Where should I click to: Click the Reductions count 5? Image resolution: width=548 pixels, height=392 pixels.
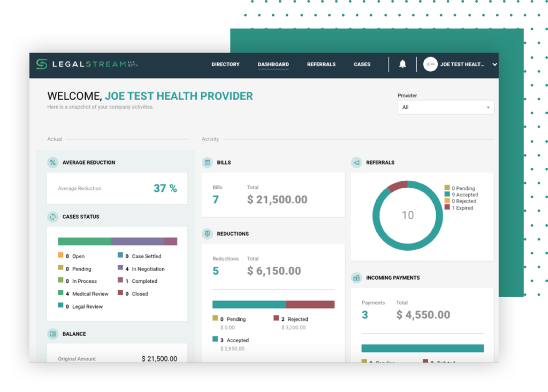[216, 271]
